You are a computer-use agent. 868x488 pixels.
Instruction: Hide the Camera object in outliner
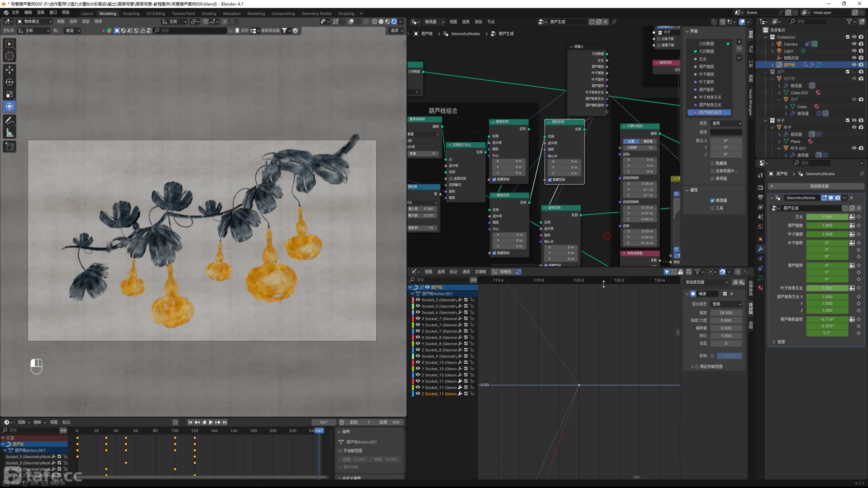point(854,44)
